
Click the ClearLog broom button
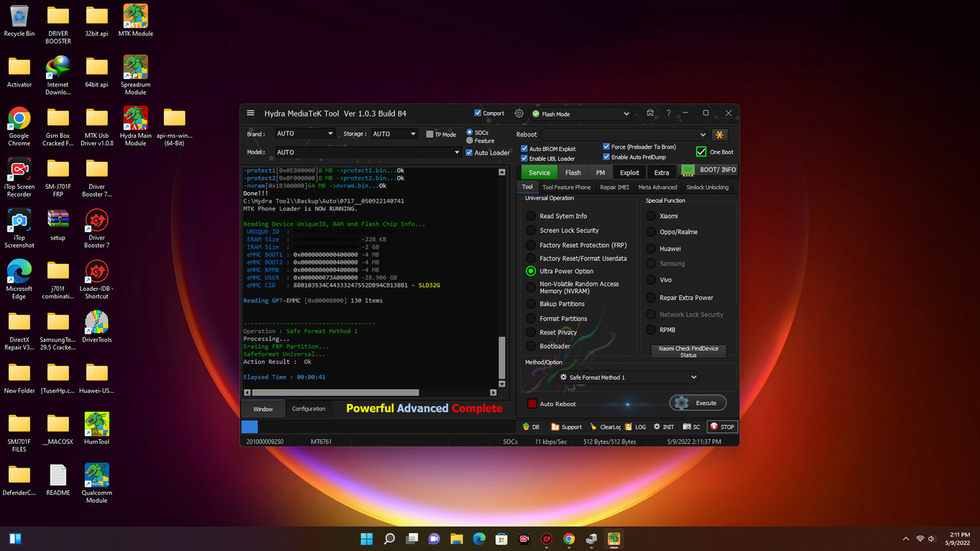604,427
